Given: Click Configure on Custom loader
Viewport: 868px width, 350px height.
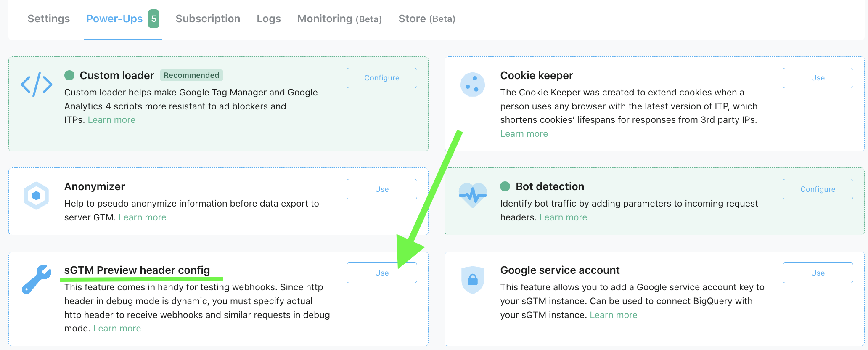Looking at the screenshot, I should coord(381,78).
